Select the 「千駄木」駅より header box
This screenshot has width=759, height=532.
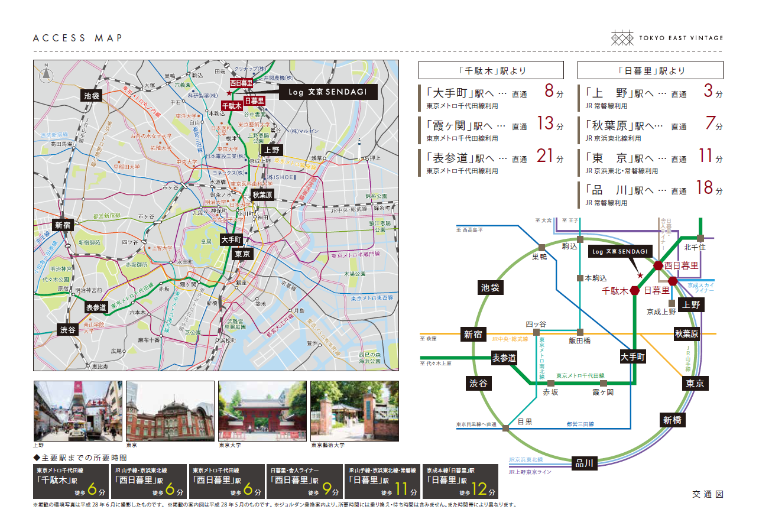(x=493, y=70)
